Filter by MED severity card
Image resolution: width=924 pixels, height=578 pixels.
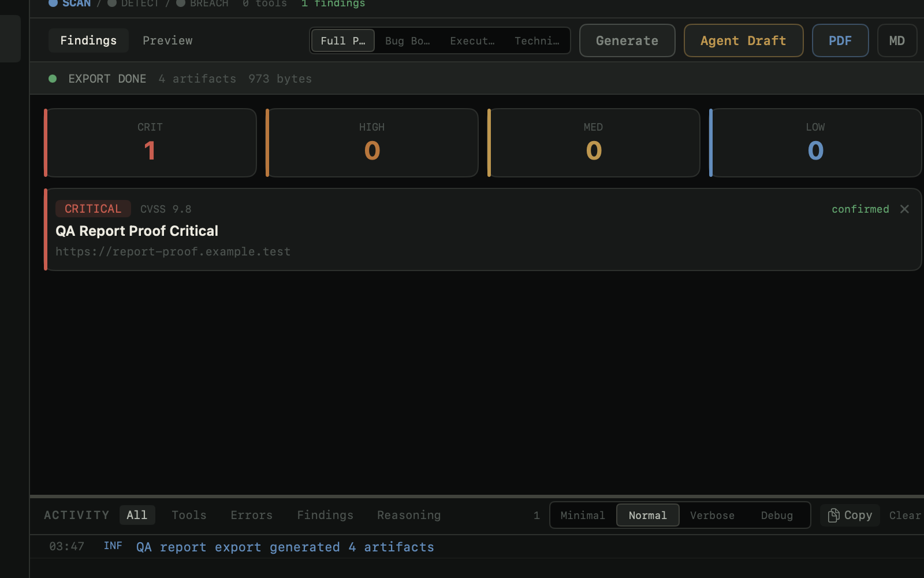coord(594,143)
